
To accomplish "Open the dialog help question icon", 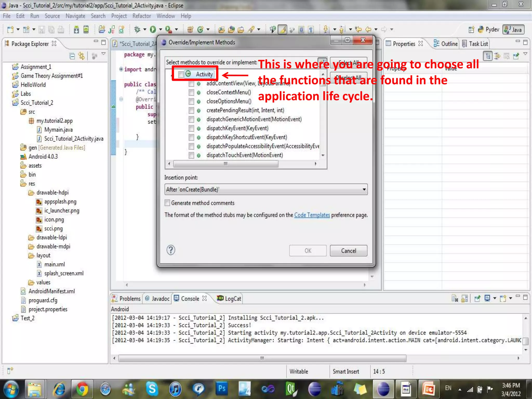I will (171, 250).
